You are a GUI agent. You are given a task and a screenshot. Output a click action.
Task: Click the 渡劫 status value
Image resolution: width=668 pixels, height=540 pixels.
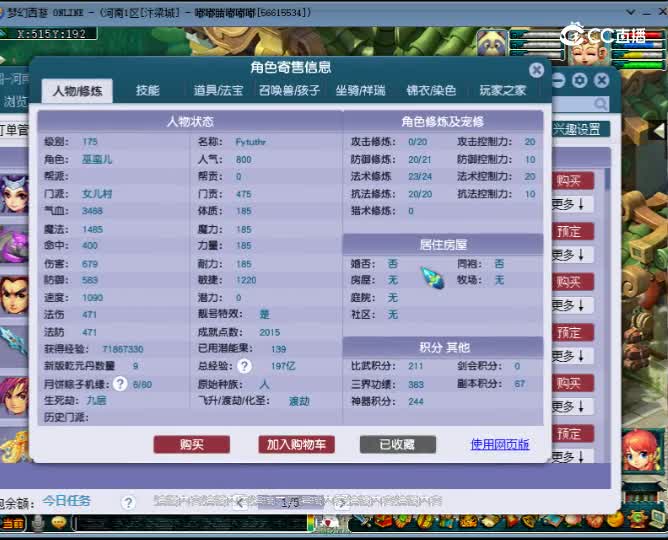(299, 401)
